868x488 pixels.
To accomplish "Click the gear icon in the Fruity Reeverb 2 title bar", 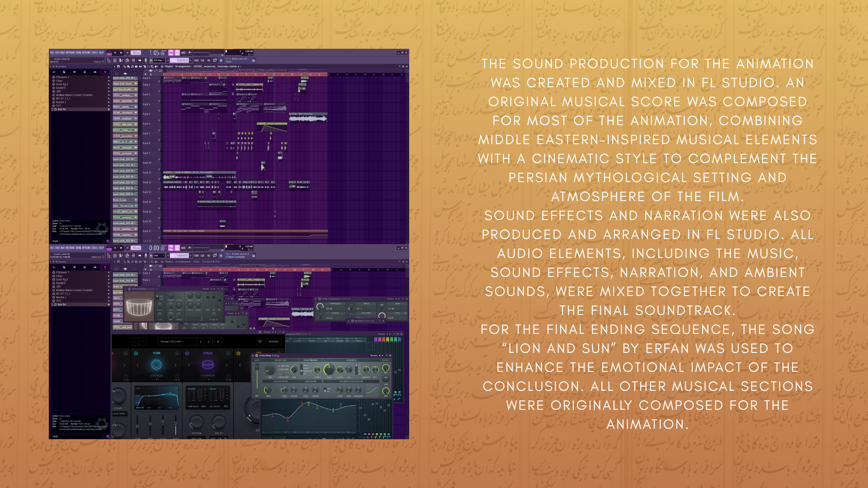I will 129,289.
